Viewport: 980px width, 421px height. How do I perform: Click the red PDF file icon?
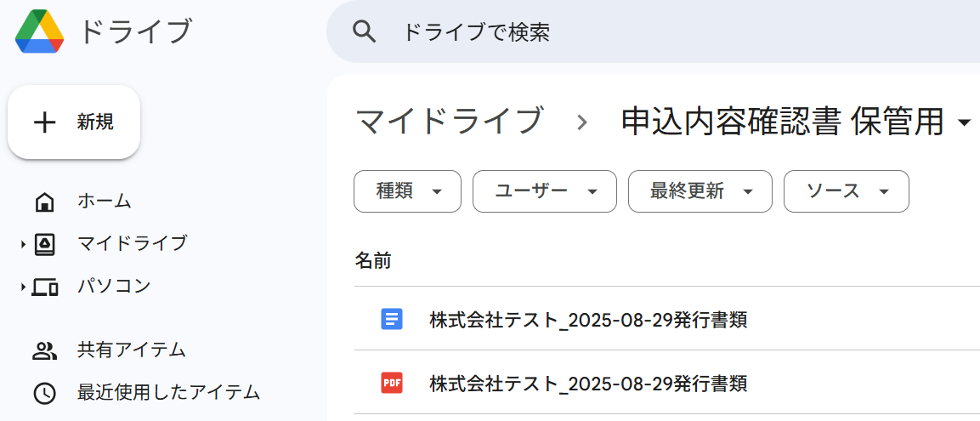tap(392, 382)
